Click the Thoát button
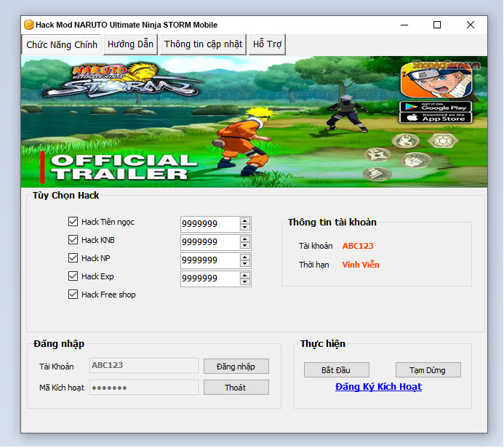Image resolution: width=504 pixels, height=448 pixels. (x=236, y=388)
